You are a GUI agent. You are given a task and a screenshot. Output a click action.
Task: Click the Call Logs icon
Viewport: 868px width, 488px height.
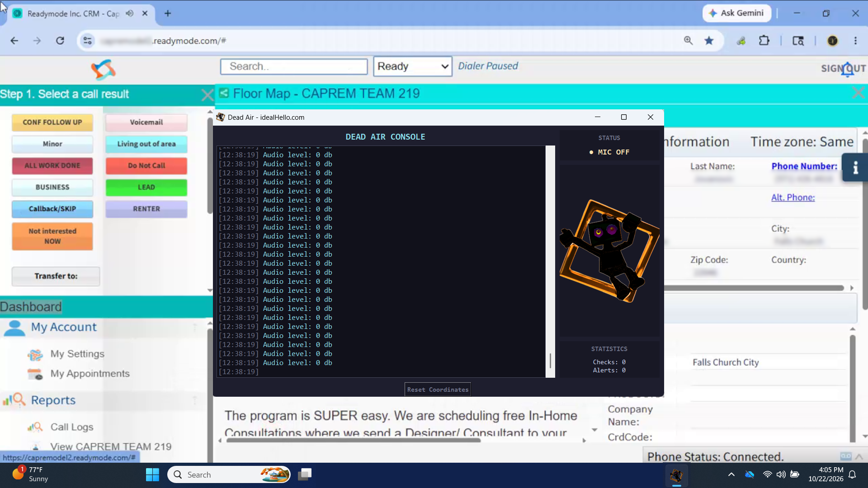(x=35, y=427)
